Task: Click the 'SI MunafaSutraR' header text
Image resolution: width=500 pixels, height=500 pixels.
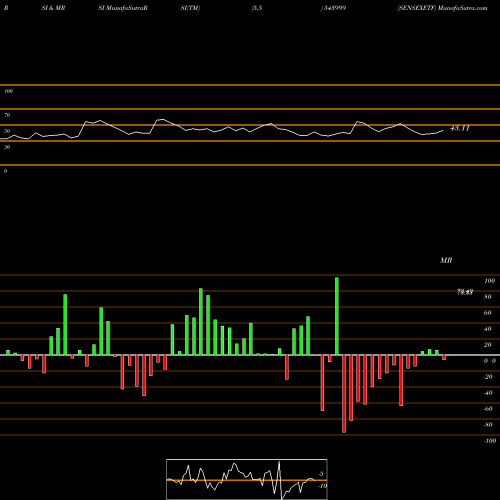Action: 123,8
